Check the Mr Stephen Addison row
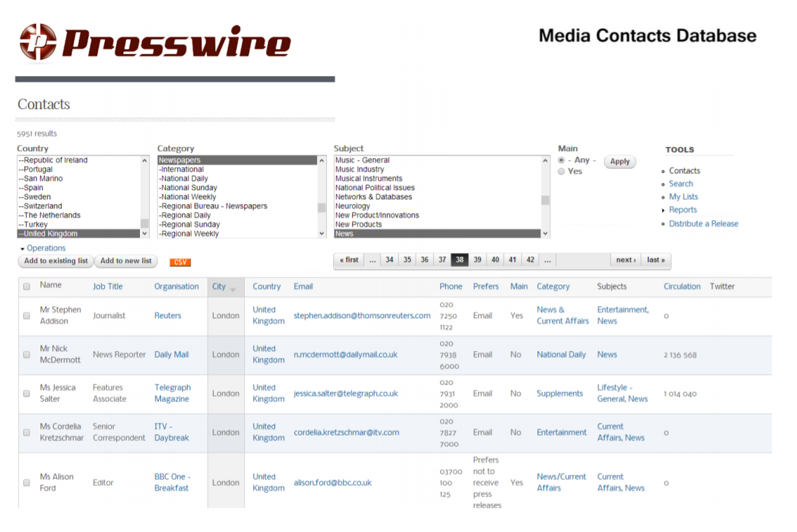This screenshot has height=532, width=797. coord(27,315)
